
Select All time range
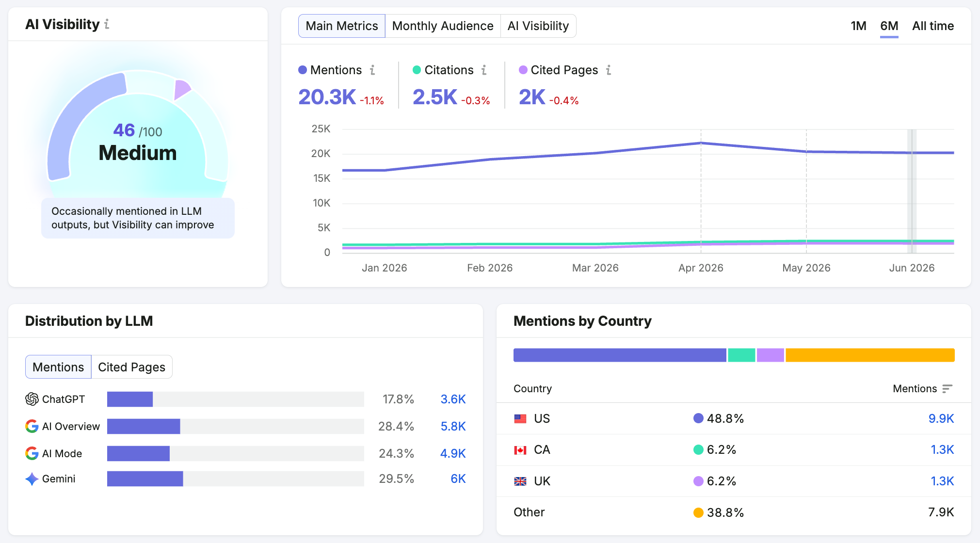pos(933,26)
